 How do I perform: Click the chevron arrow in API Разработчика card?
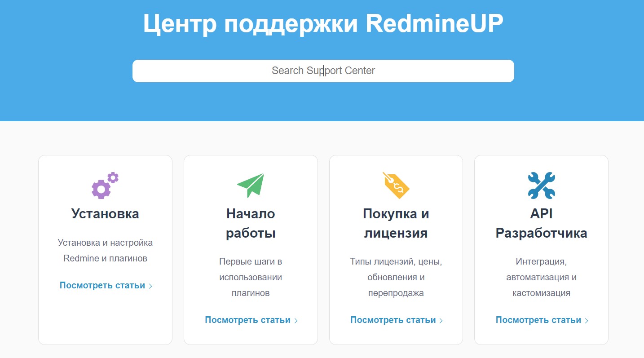pyautogui.click(x=587, y=321)
